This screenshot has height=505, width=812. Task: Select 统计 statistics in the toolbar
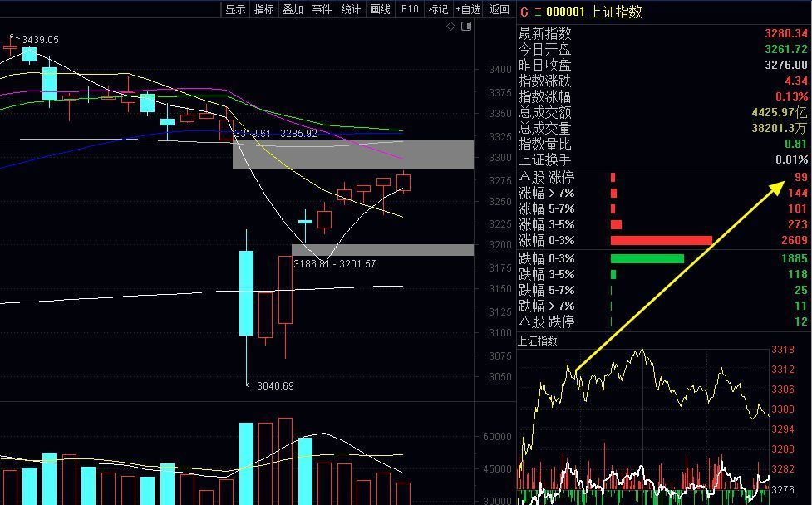pyautogui.click(x=351, y=9)
